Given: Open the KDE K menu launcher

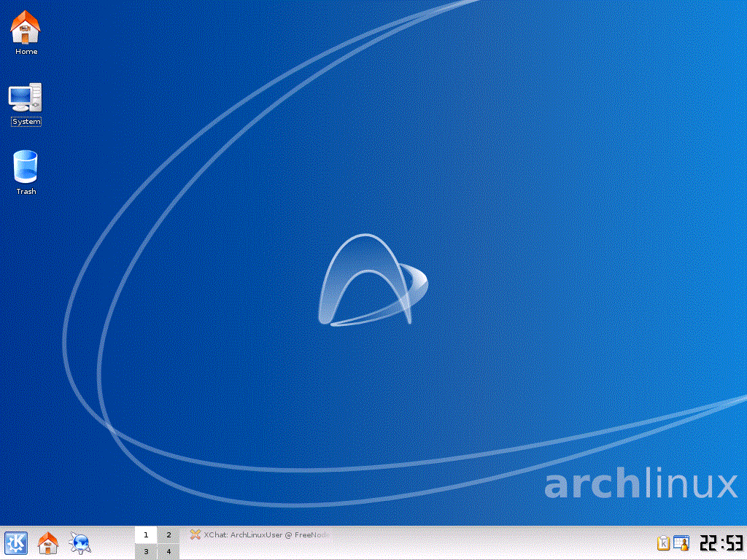Looking at the screenshot, I should click(x=16, y=543).
